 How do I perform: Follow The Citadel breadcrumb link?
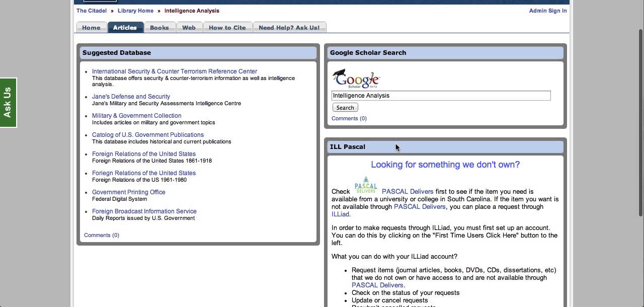[x=92, y=11]
